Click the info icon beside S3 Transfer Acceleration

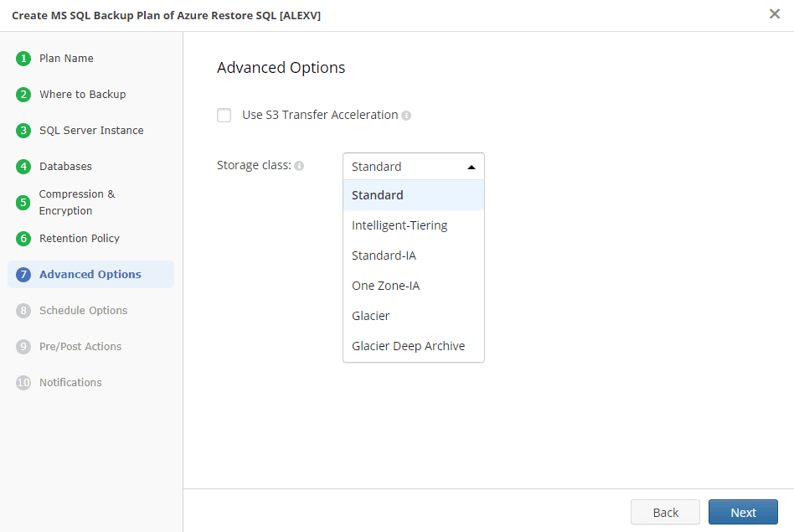click(x=406, y=115)
